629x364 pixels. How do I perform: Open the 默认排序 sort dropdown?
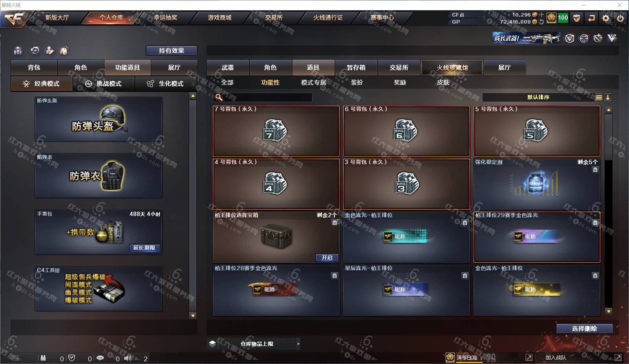pyautogui.click(x=538, y=97)
